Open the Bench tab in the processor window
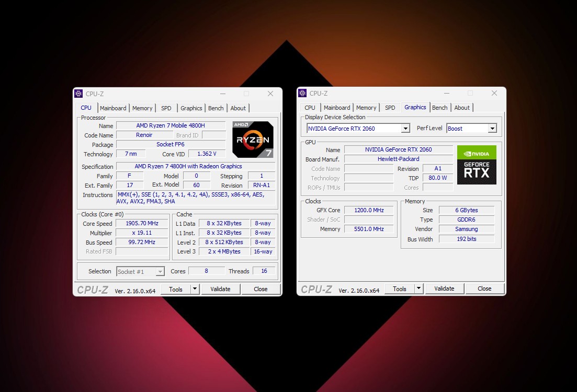Viewport: 577px width, 392px height. point(216,108)
